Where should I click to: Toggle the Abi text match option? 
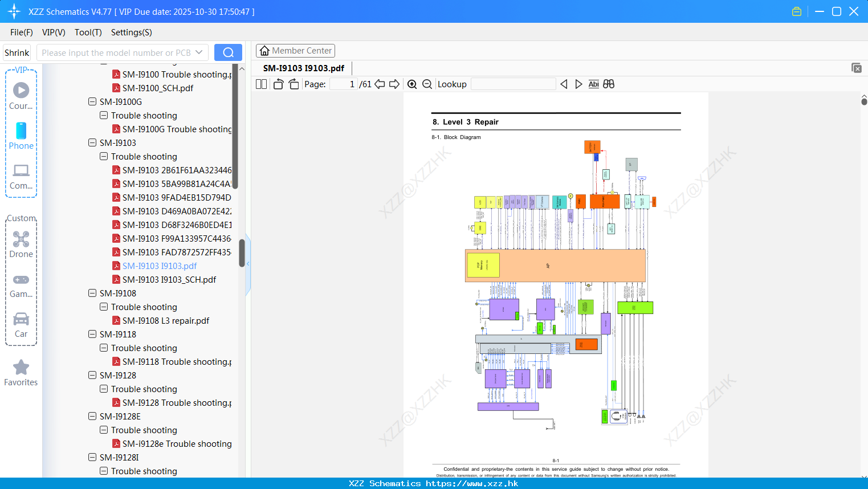pyautogui.click(x=593, y=84)
